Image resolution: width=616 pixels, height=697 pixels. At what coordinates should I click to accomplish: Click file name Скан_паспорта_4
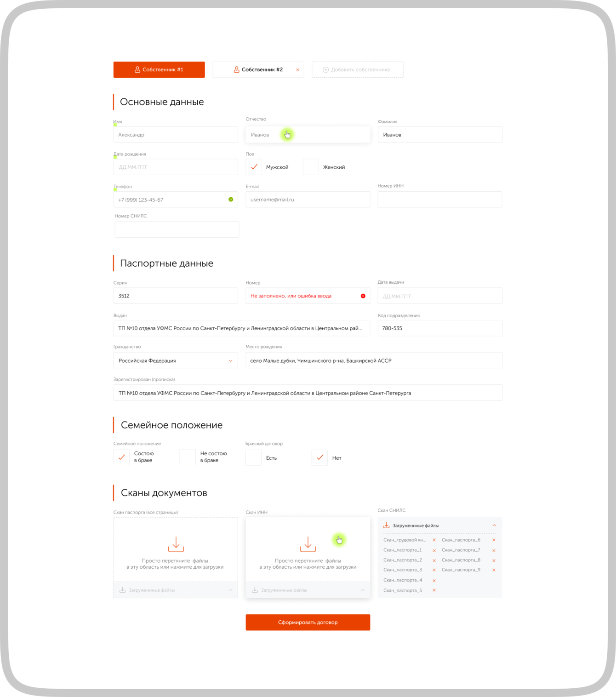[403, 580]
